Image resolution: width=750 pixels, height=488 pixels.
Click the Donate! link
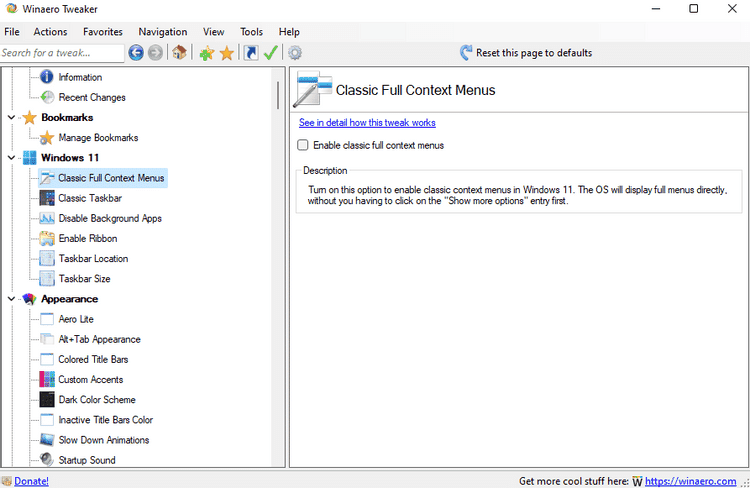pyautogui.click(x=31, y=481)
